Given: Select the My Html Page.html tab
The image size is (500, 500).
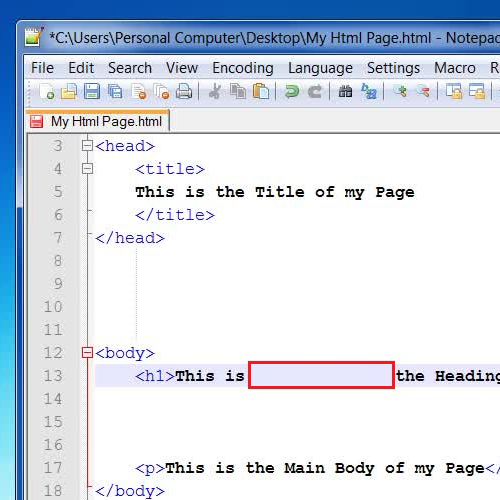Looking at the screenshot, I should [x=98, y=121].
